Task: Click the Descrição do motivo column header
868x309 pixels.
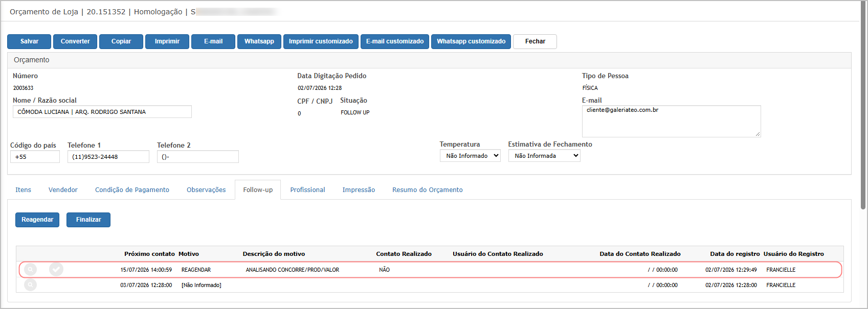Action: 274,254
